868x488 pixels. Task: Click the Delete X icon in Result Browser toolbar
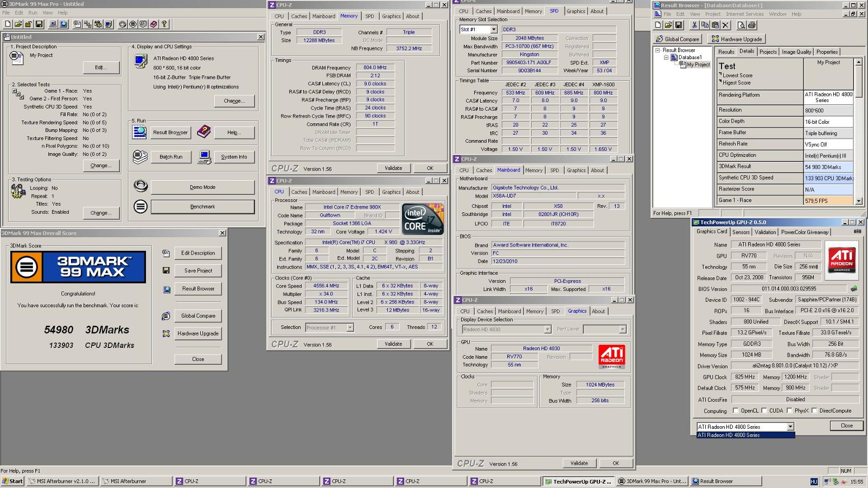[726, 25]
